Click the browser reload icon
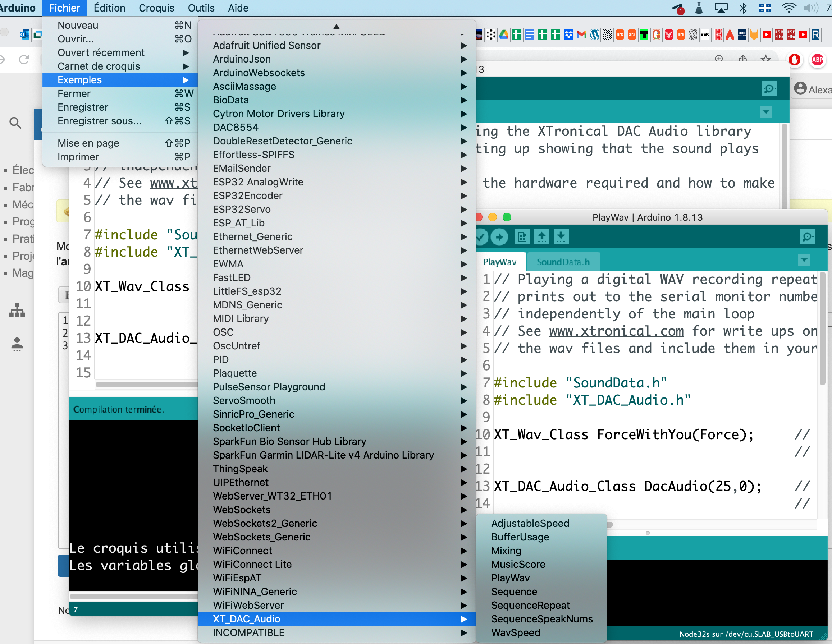Viewport: 832px width, 644px height. (24, 60)
